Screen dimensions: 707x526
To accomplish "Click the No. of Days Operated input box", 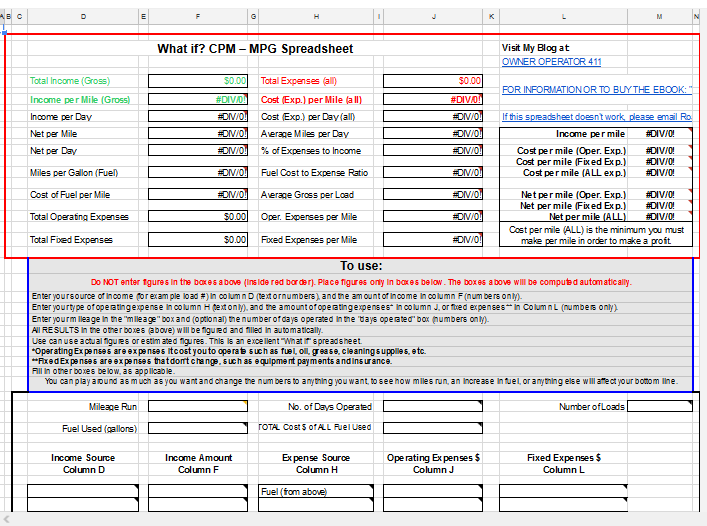I will (x=433, y=406).
